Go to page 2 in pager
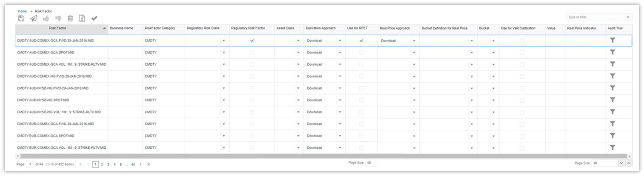 click(x=102, y=164)
